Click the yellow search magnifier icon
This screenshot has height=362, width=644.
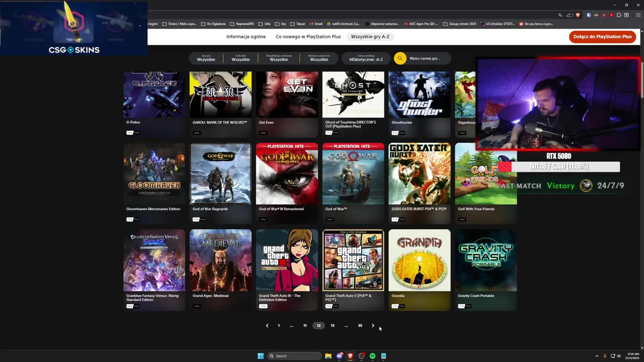tap(399, 58)
